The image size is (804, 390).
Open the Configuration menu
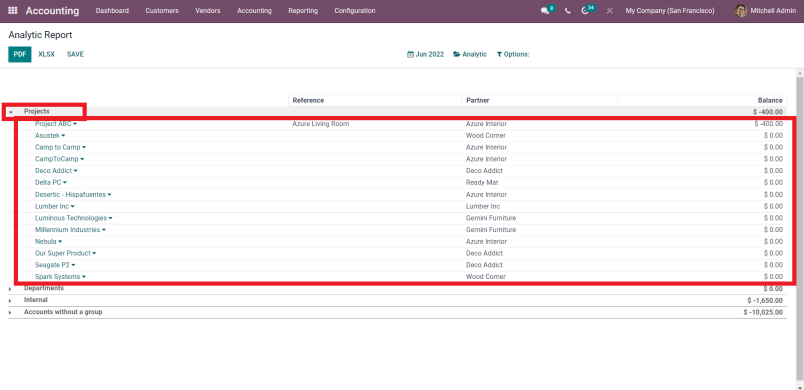pyautogui.click(x=355, y=11)
